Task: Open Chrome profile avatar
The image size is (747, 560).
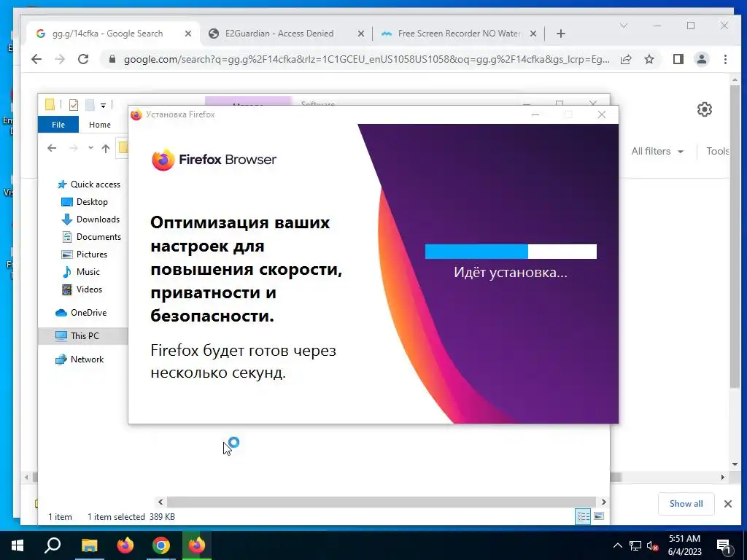Action: click(702, 59)
